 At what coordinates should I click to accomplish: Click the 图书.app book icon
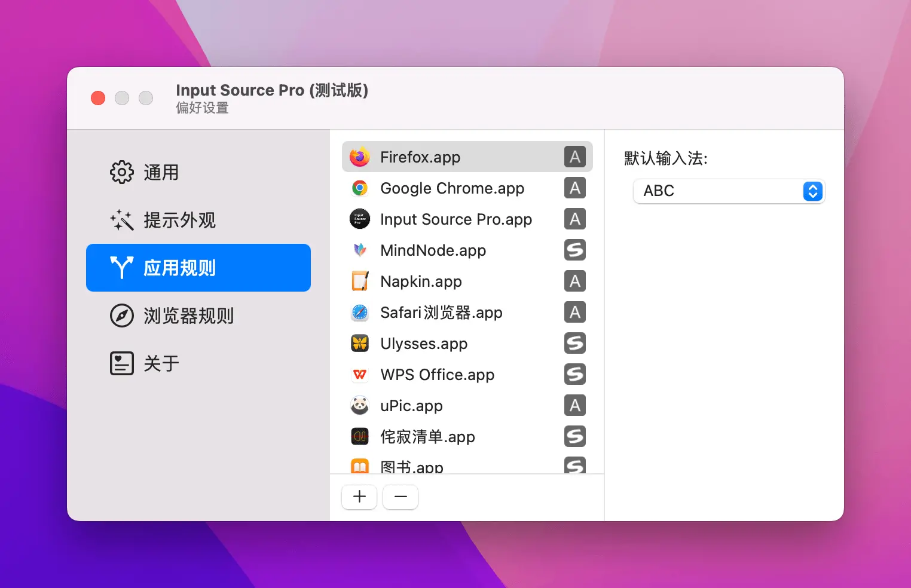point(359,465)
